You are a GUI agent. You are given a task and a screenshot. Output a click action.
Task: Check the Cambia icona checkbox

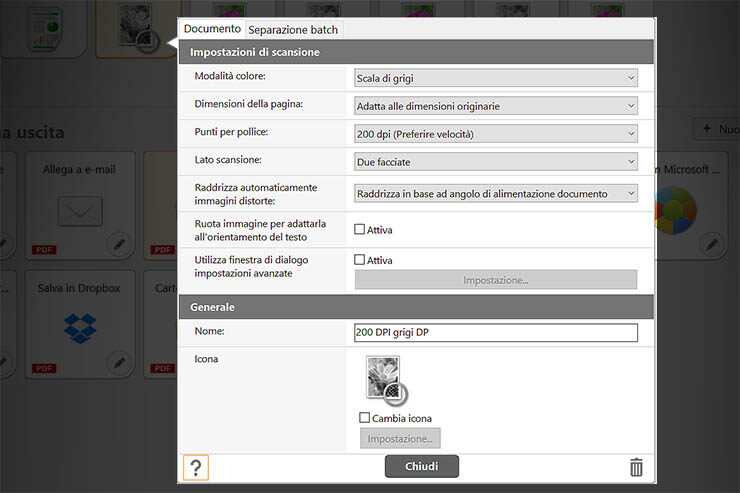click(x=365, y=418)
